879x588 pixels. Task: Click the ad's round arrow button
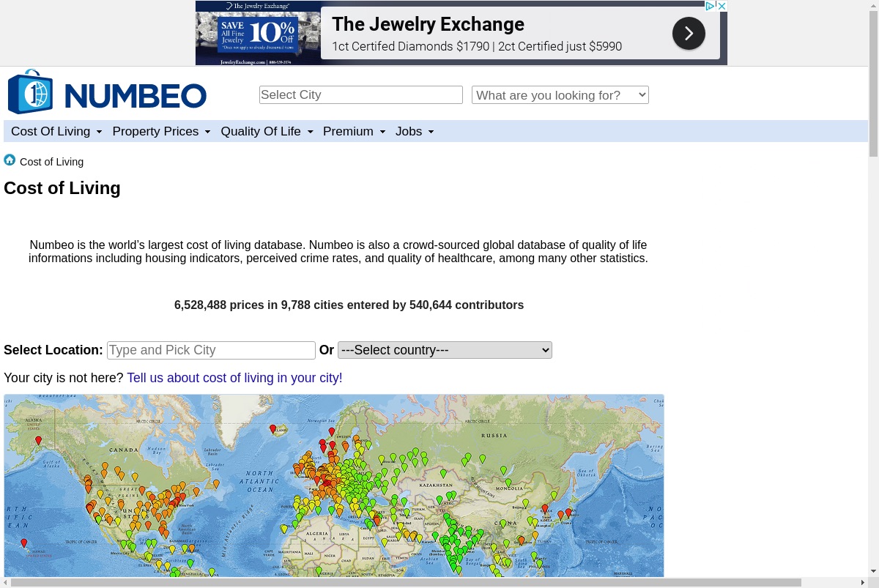pyautogui.click(x=689, y=34)
